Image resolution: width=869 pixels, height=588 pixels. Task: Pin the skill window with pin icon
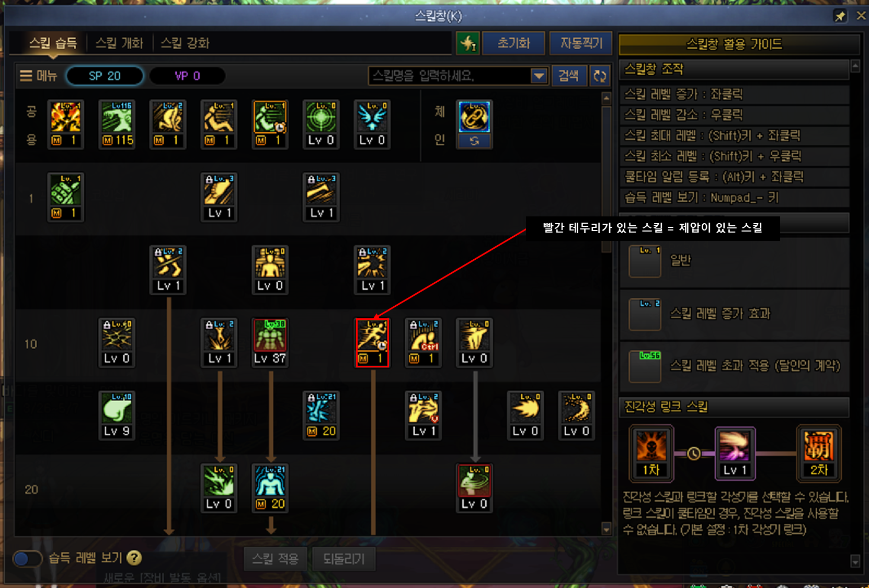tap(840, 16)
